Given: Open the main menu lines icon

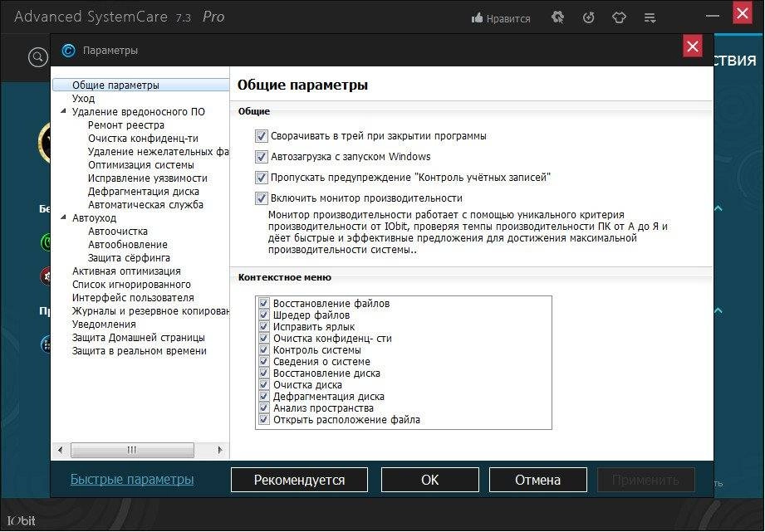Looking at the screenshot, I should tap(650, 18).
